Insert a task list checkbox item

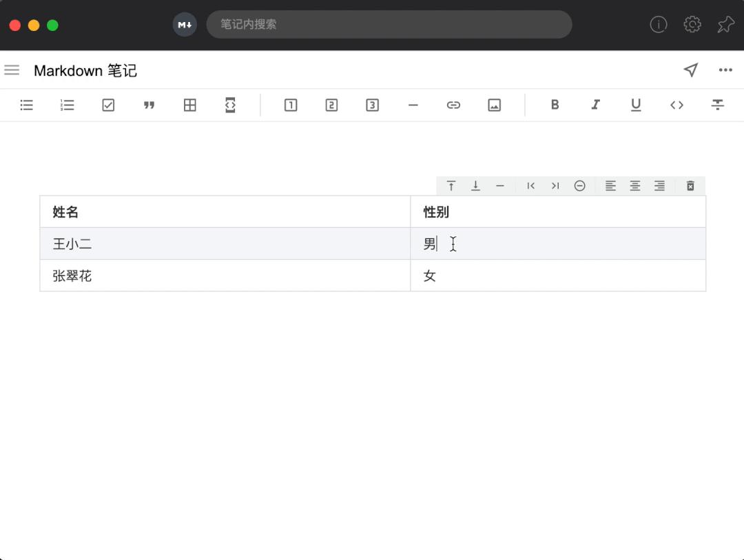coord(107,105)
